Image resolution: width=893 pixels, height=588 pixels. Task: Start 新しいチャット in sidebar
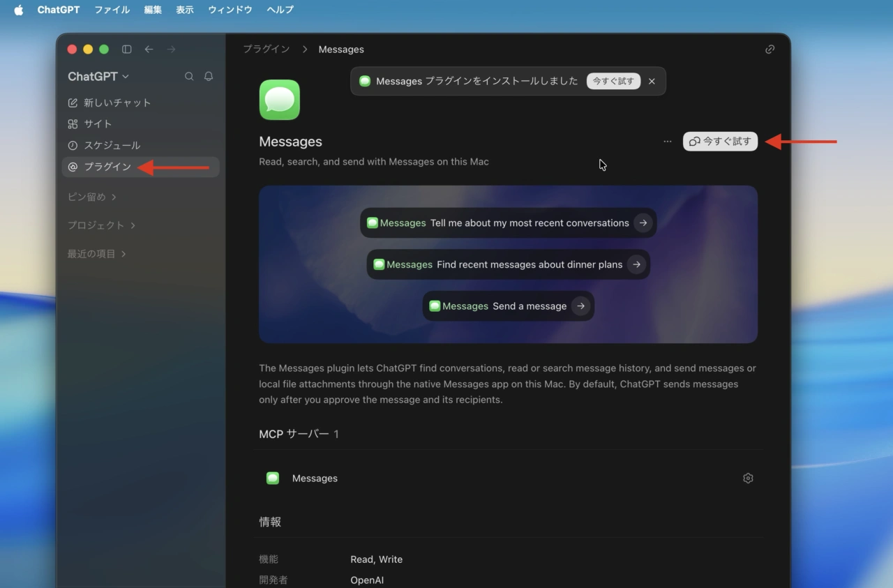(140, 103)
